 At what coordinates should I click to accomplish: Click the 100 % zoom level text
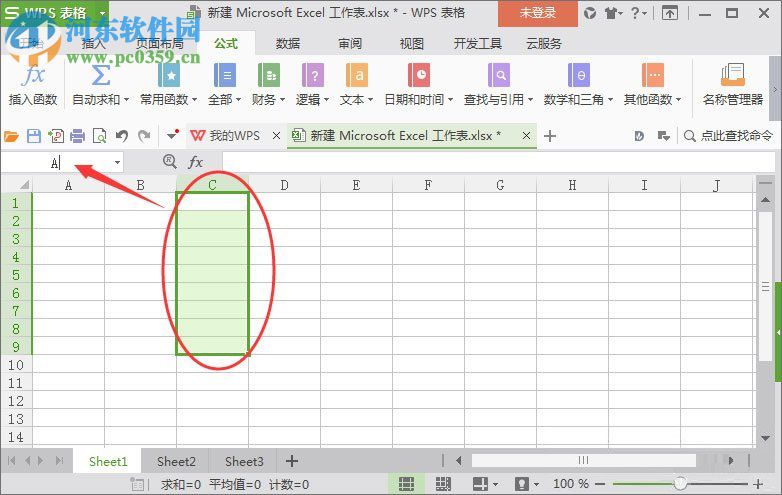(570, 484)
